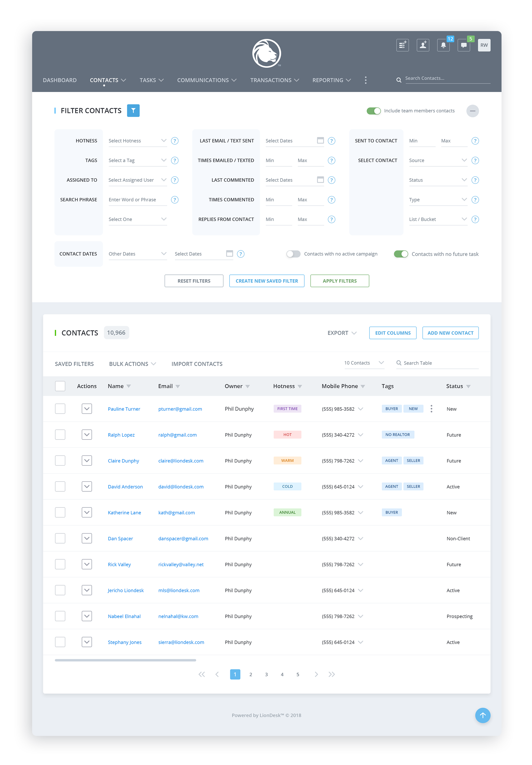Open the notifications bell icon
Viewport: 532px width, 765px height.
[x=443, y=45]
